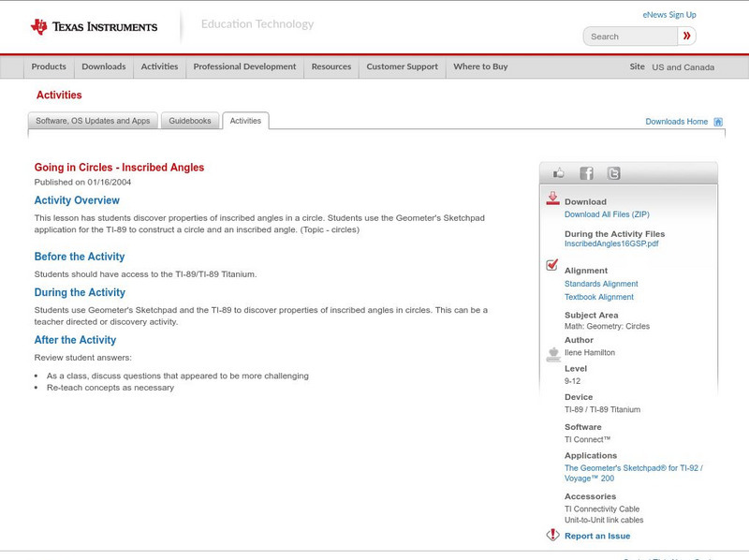Share via the Twitter icon

point(613,173)
